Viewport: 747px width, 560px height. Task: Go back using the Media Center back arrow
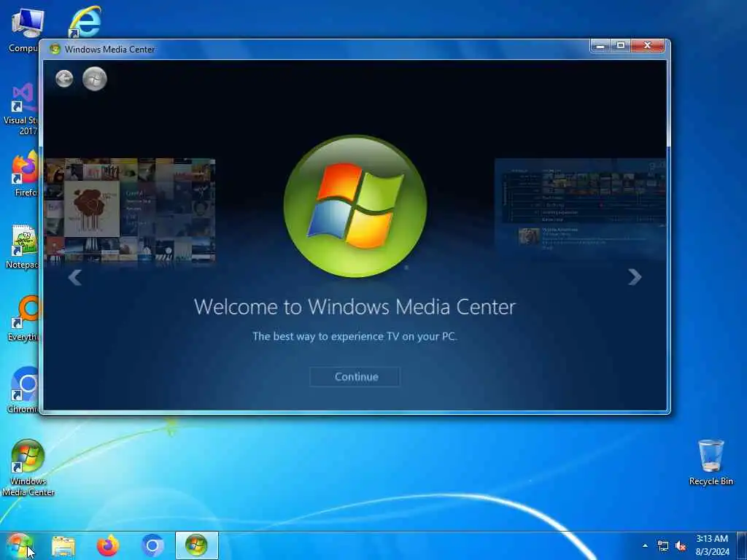(x=64, y=79)
